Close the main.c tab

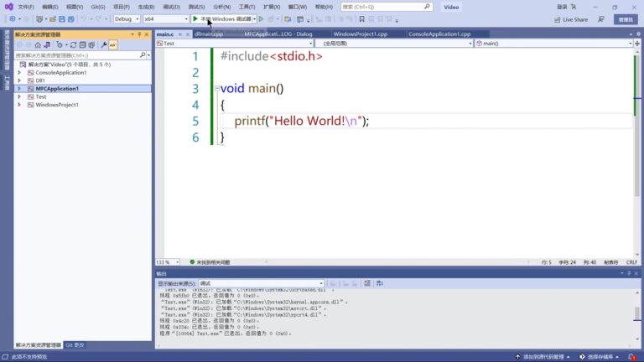(188, 34)
